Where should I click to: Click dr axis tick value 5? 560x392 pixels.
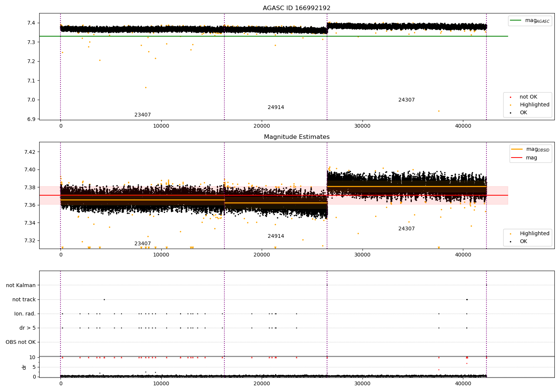(34, 367)
